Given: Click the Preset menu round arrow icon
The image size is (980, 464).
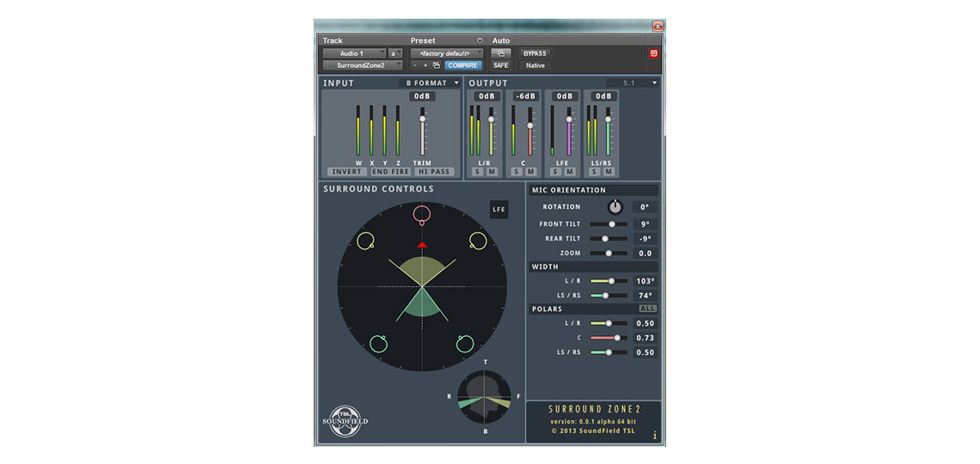Looking at the screenshot, I should pyautogui.click(x=480, y=40).
